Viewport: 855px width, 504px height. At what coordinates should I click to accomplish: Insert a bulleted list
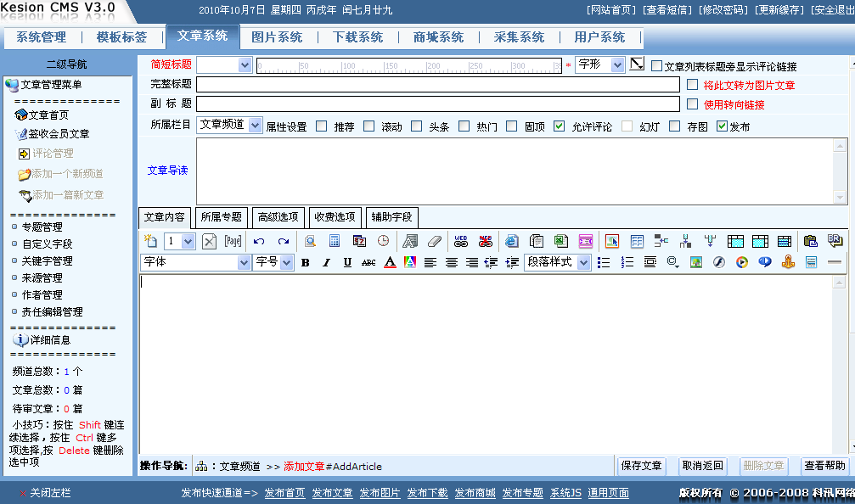point(603,262)
